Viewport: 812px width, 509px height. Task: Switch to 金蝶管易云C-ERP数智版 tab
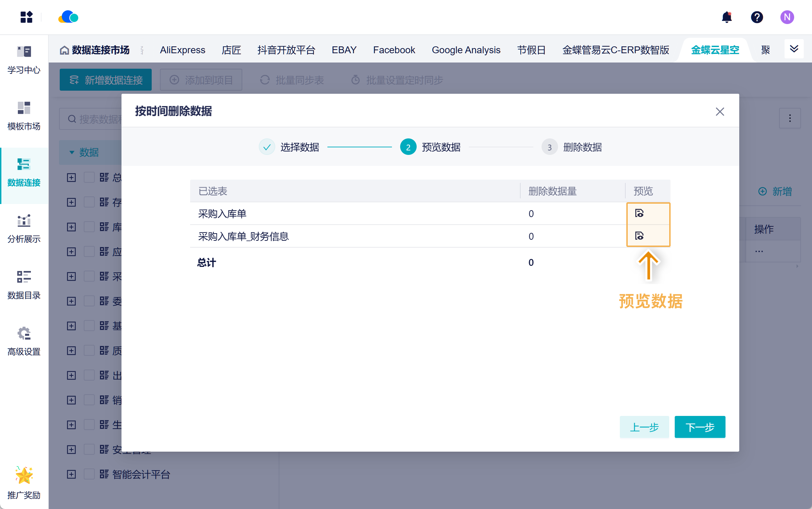coord(616,50)
